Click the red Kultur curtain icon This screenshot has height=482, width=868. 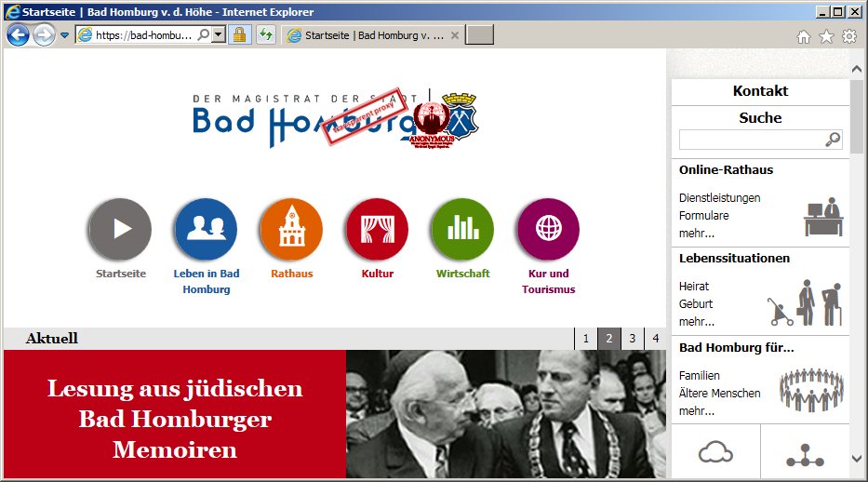pos(378,229)
